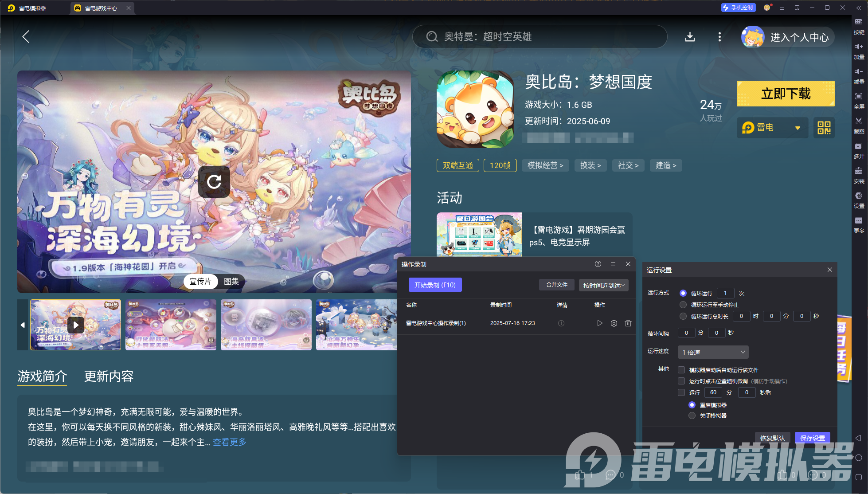Screen dimensions: 868x494
Task: Select 循环运行至手动停止 run mode
Action: (x=683, y=305)
